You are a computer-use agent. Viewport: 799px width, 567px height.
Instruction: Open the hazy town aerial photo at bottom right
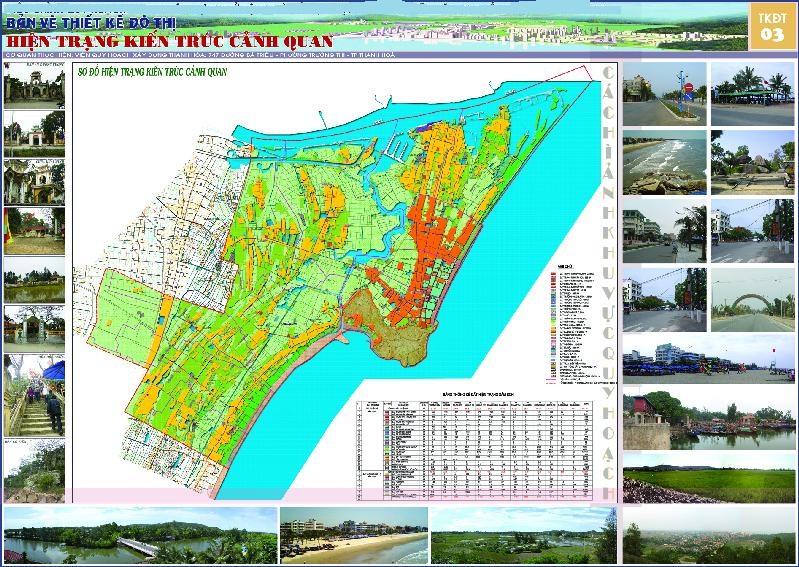(x=709, y=535)
